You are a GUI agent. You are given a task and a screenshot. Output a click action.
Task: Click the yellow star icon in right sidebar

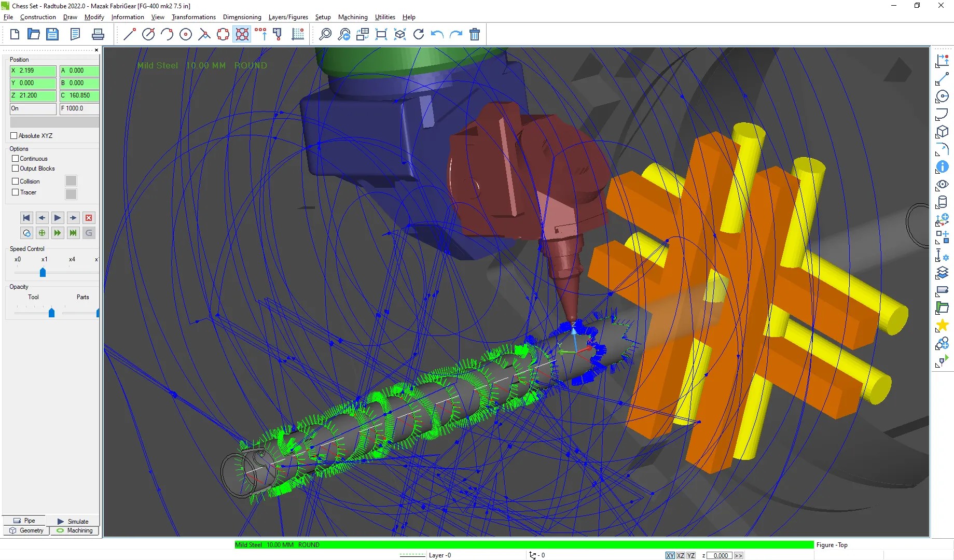point(942,326)
